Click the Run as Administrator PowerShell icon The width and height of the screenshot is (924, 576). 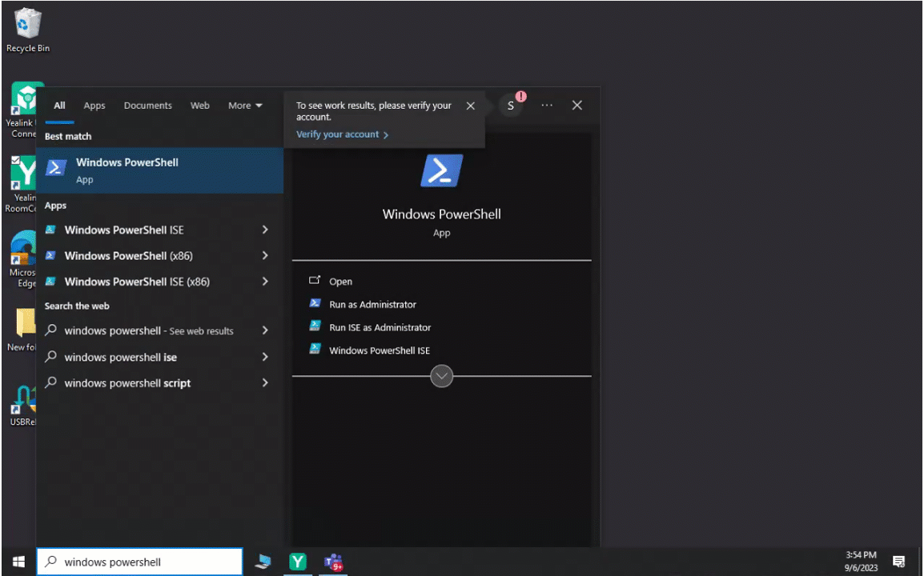click(315, 303)
